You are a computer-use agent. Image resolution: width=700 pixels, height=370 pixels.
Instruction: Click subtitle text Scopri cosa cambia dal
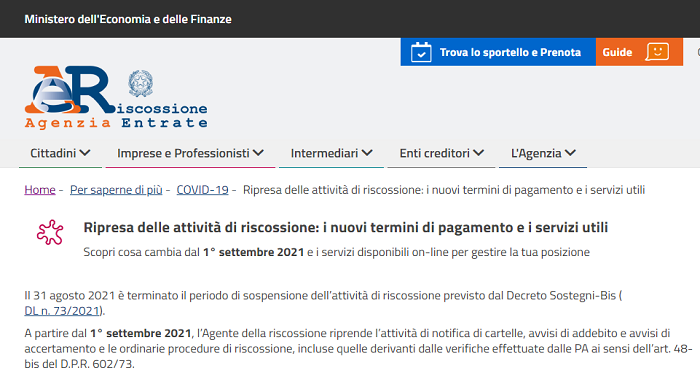pyautogui.click(x=337, y=252)
